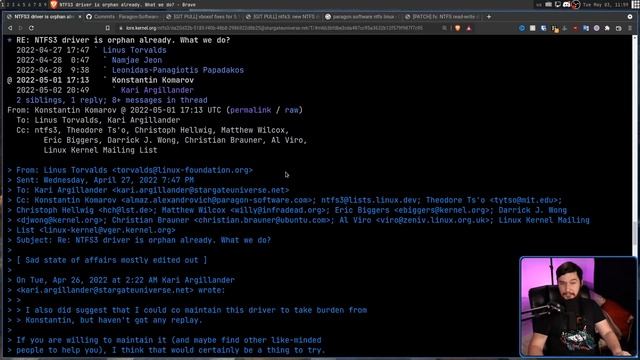Click 2 siblings, 1 reply thread summary link
This screenshot has width=640, height=360.
(112, 100)
